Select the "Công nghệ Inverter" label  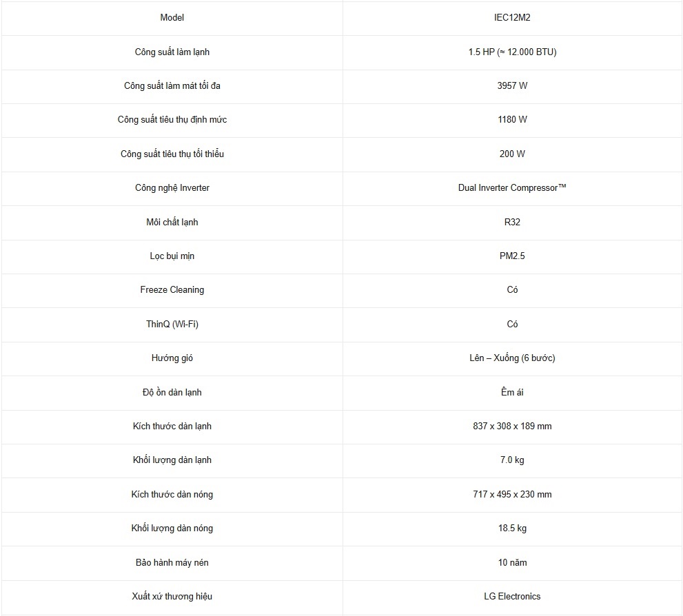coord(172,187)
